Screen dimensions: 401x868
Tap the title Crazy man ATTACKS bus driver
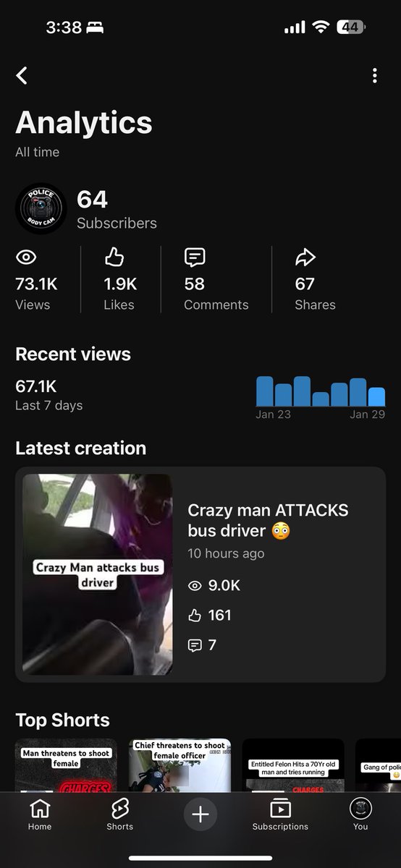268,521
